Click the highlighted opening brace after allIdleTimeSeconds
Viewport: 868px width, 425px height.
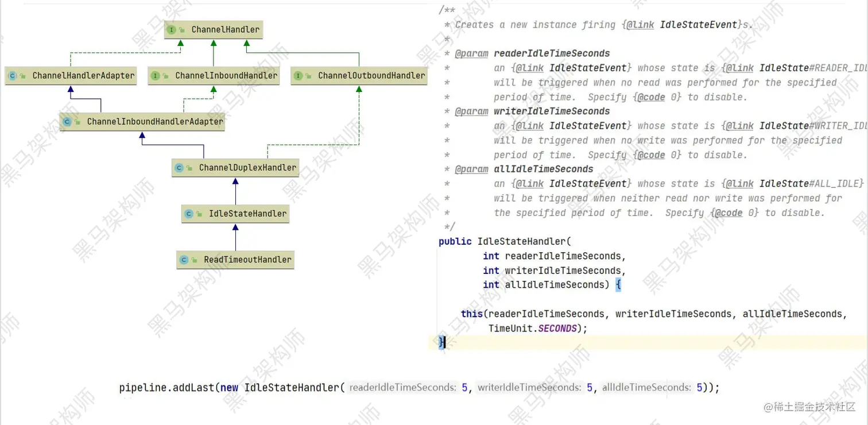[618, 285]
